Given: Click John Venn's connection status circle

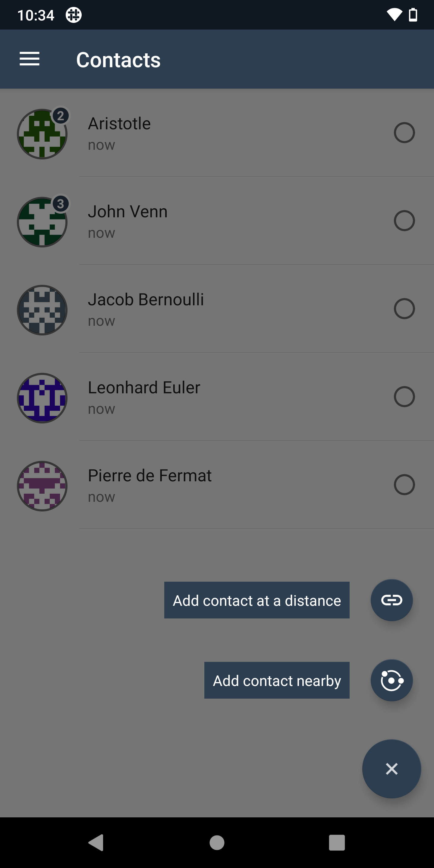Looking at the screenshot, I should [x=404, y=221].
